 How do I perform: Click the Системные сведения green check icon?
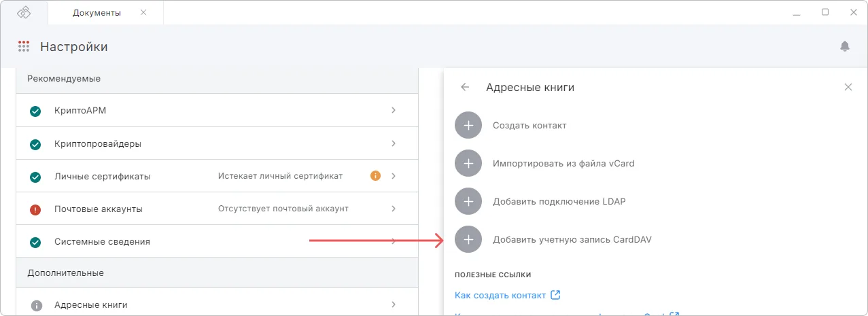coord(36,242)
